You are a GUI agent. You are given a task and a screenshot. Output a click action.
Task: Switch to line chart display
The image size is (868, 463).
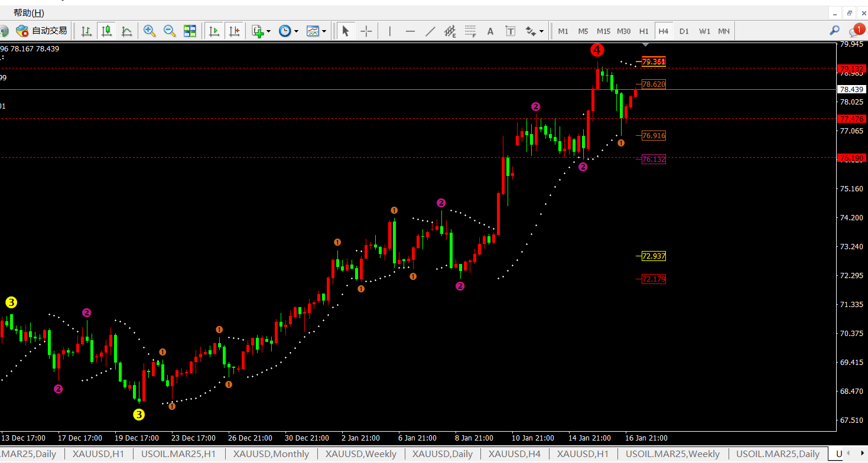[x=126, y=31]
